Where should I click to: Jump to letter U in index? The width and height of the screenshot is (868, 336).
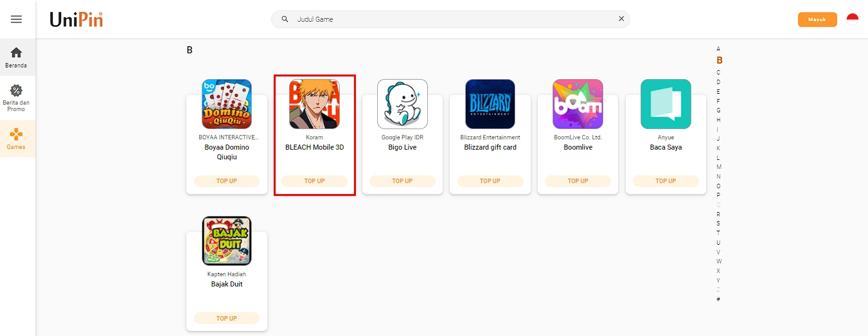pyautogui.click(x=718, y=242)
